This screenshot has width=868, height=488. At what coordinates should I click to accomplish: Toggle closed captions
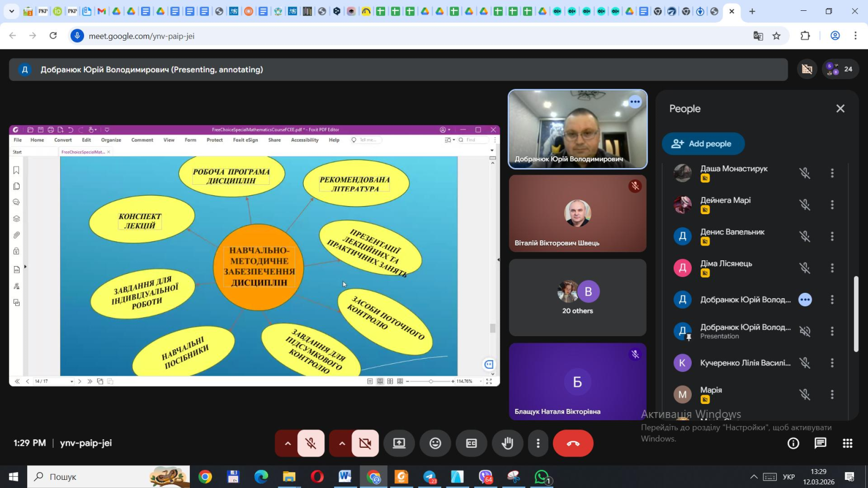(x=471, y=444)
